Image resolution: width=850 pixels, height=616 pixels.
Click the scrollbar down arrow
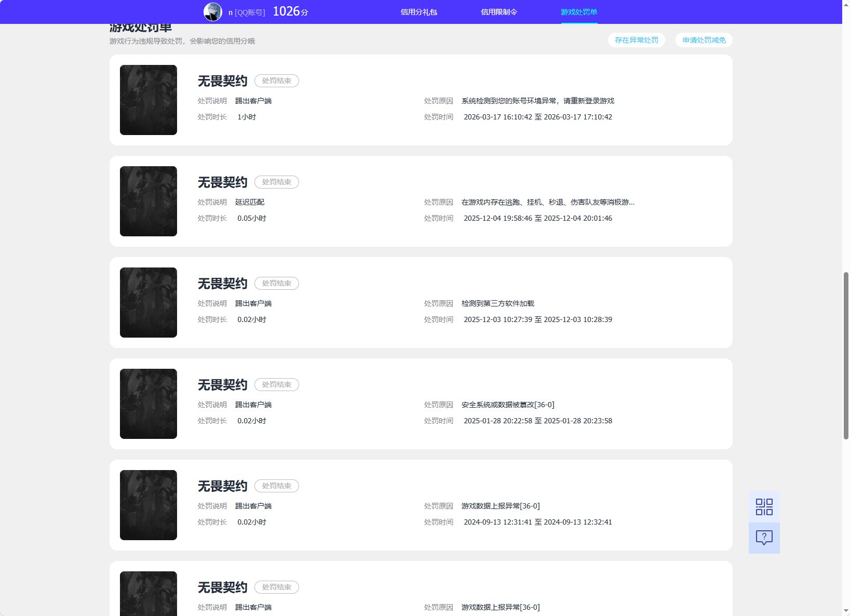pos(846,611)
